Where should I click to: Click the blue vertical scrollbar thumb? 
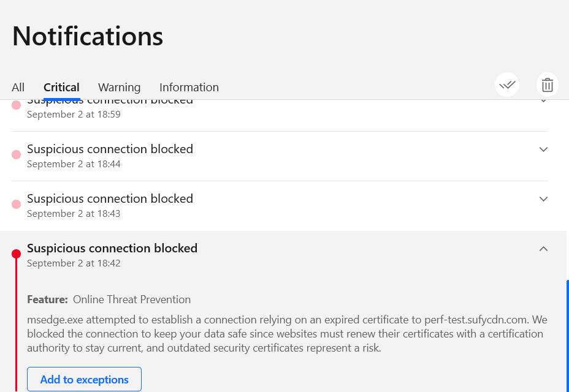(568, 336)
